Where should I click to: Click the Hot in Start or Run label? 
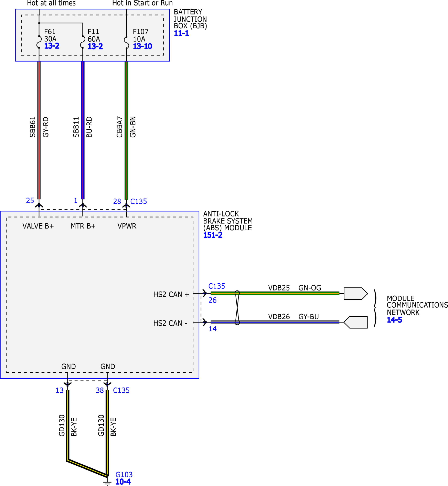point(143,3)
